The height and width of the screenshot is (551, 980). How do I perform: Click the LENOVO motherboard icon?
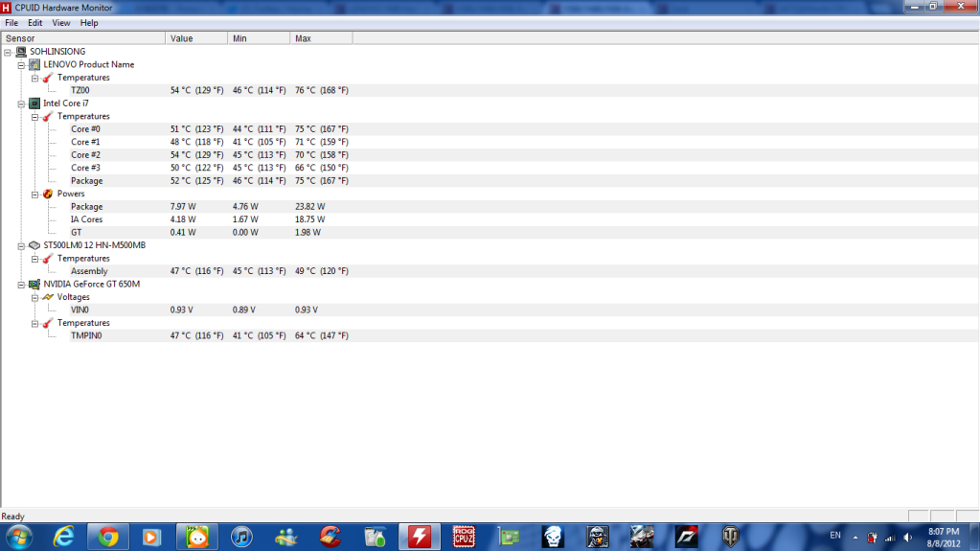click(34, 64)
